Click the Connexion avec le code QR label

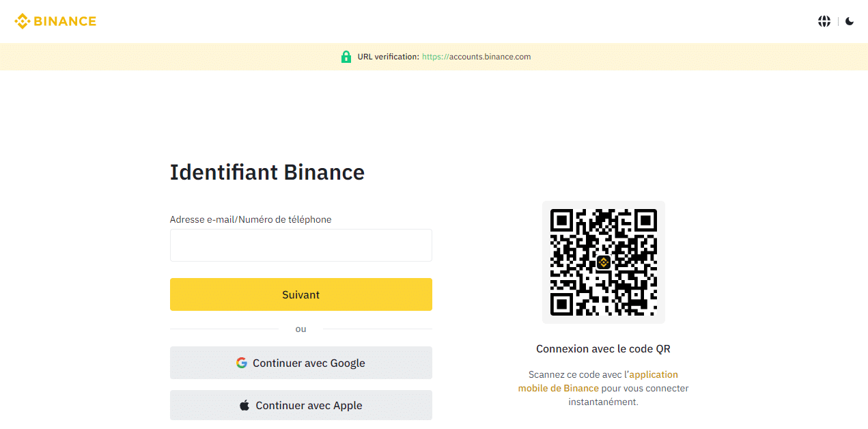point(603,348)
